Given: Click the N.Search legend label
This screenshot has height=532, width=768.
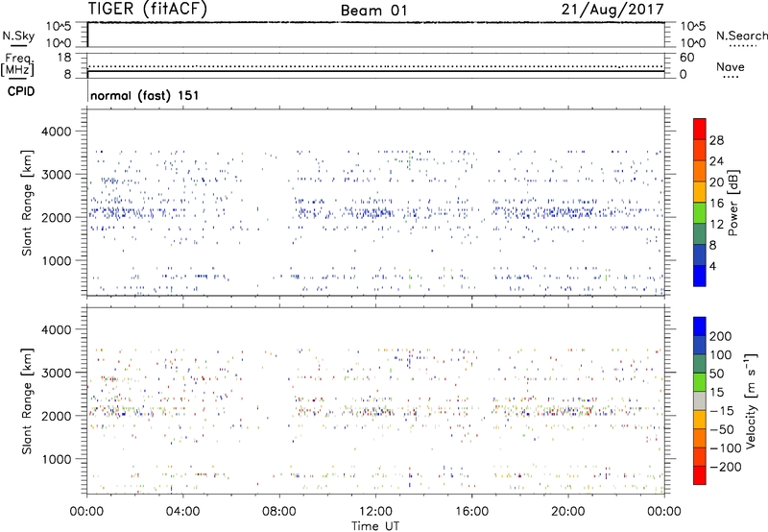Looking at the screenshot, I should click(x=742, y=36).
